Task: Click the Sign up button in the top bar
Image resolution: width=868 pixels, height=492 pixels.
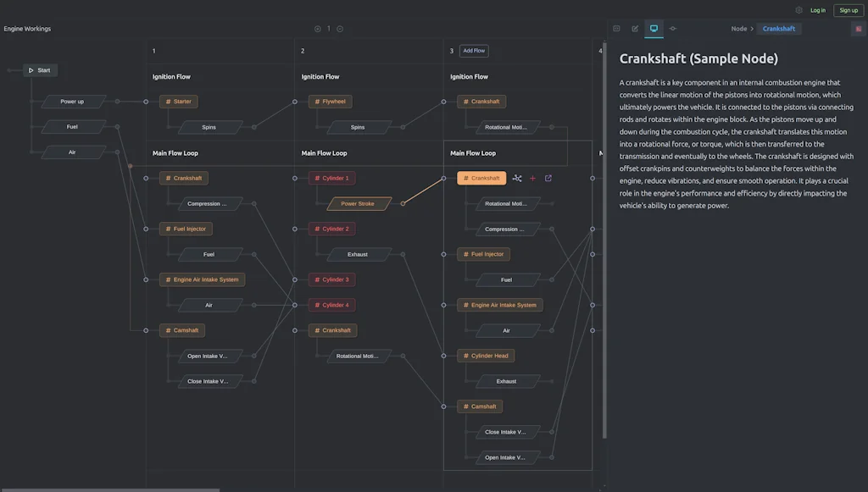Action: (849, 10)
